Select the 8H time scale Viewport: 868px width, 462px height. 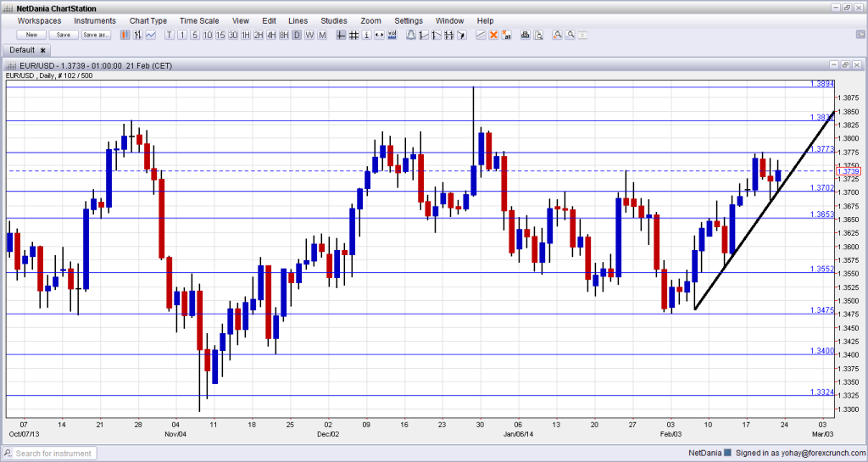click(284, 35)
